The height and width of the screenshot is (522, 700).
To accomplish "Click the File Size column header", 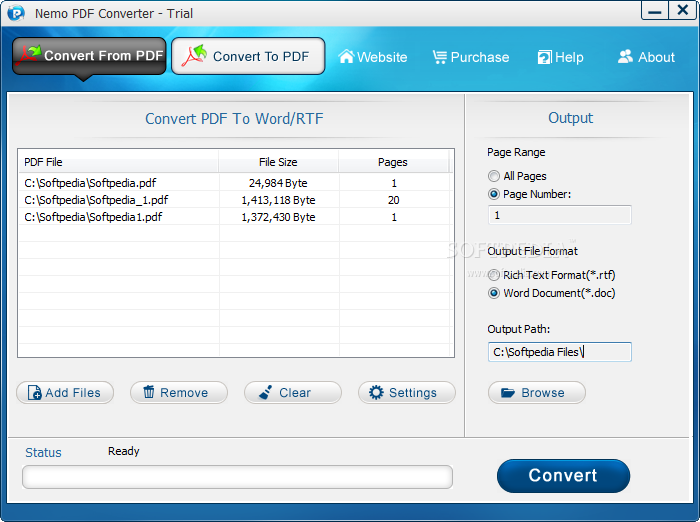I will coord(279,162).
